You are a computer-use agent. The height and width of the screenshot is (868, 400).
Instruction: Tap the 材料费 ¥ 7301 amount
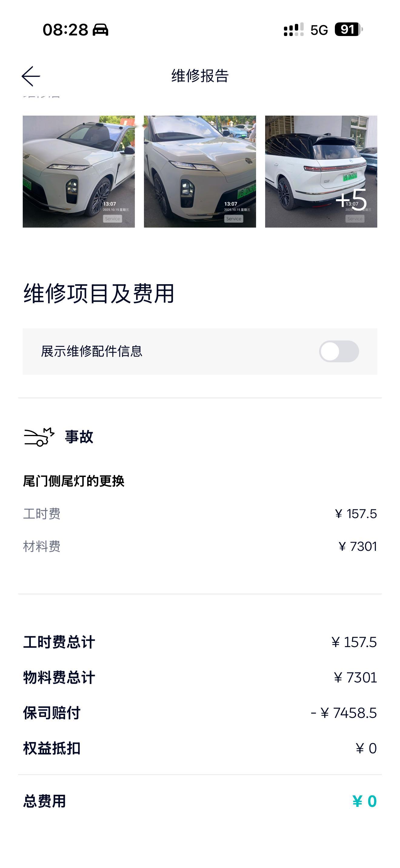click(x=358, y=547)
